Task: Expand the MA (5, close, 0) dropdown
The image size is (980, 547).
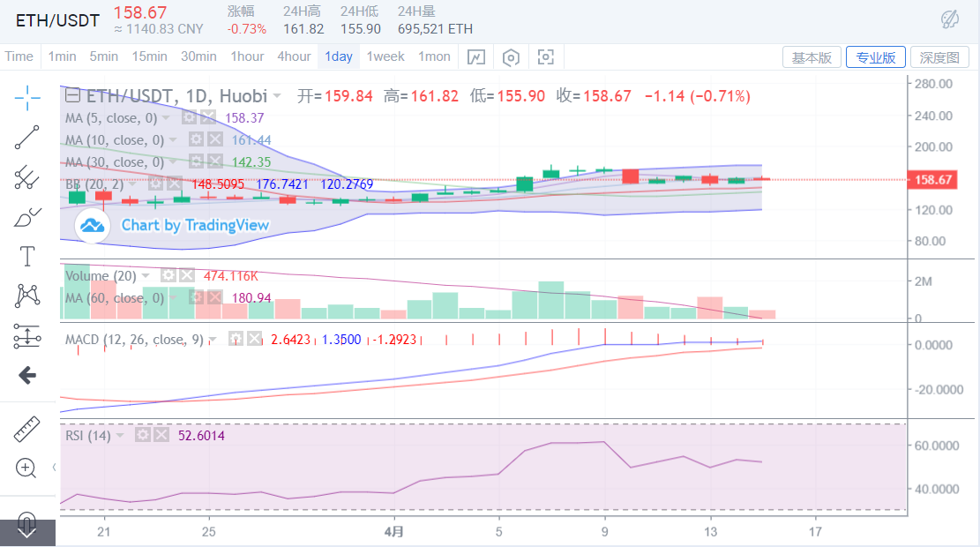Action: pos(166,118)
